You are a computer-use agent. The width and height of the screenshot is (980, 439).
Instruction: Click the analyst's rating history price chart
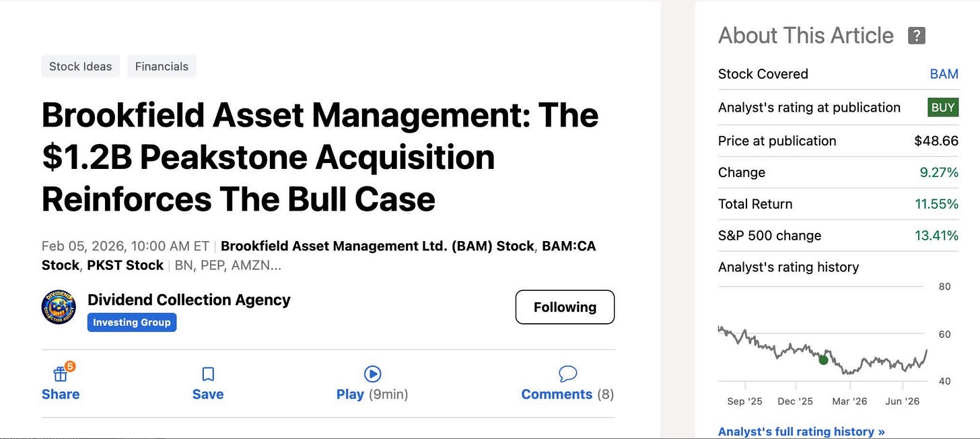pos(823,347)
